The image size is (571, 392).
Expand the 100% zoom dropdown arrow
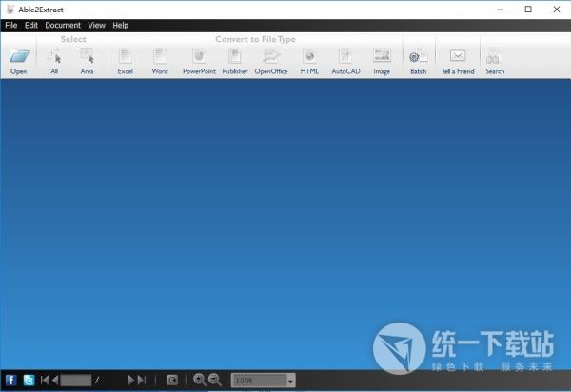pos(290,382)
